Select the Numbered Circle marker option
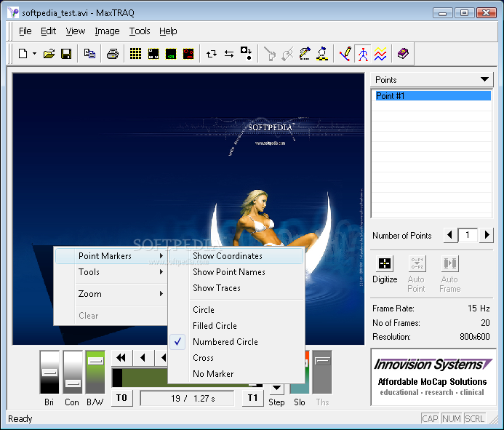This screenshot has width=504, height=430. pos(225,342)
